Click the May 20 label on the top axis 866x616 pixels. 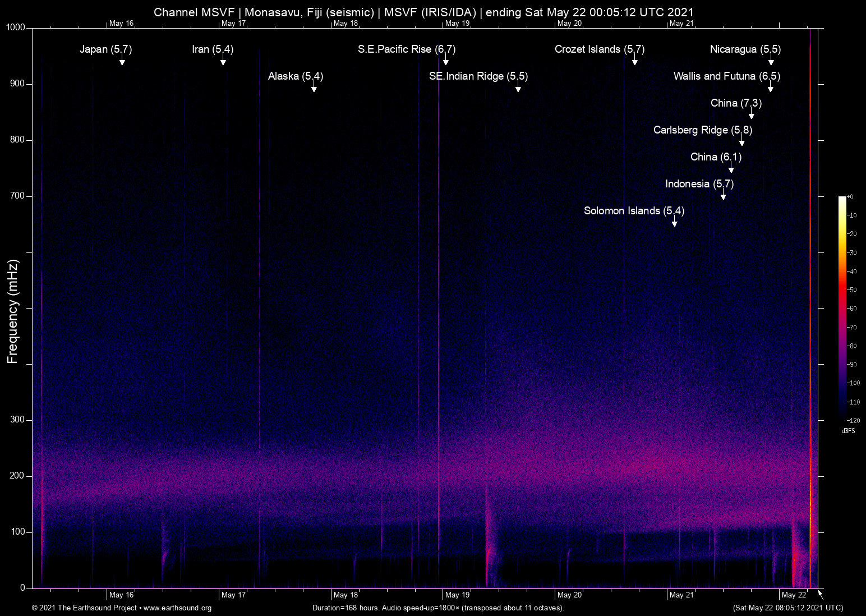[570, 23]
